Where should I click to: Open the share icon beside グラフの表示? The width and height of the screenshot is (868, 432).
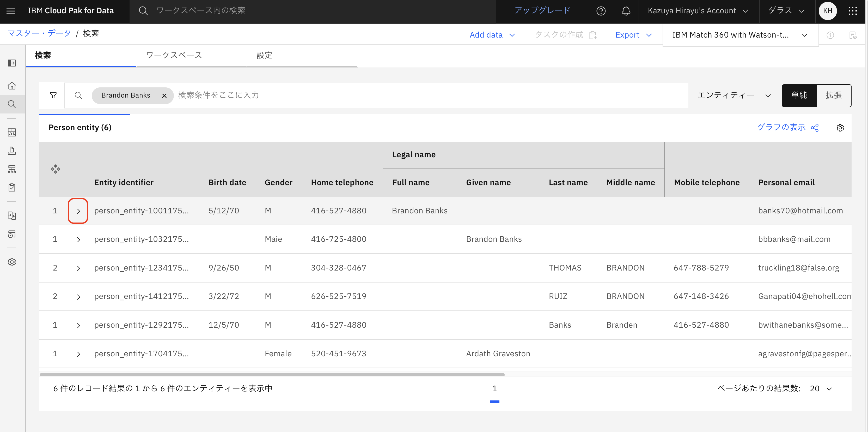coord(815,128)
